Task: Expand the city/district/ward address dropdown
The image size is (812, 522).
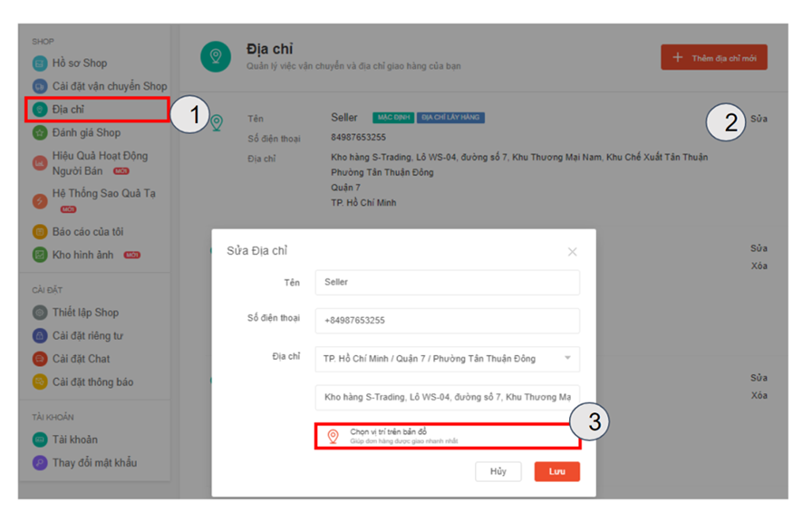Action: coord(567,359)
